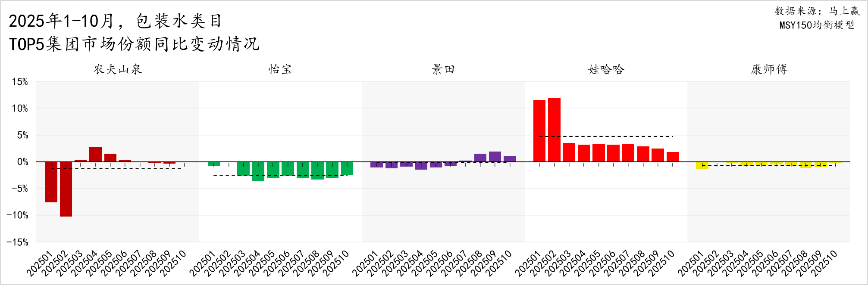Screen dimensions: 868x285
Task: Click the 怡宝 panel title
Action: pyautogui.click(x=280, y=69)
